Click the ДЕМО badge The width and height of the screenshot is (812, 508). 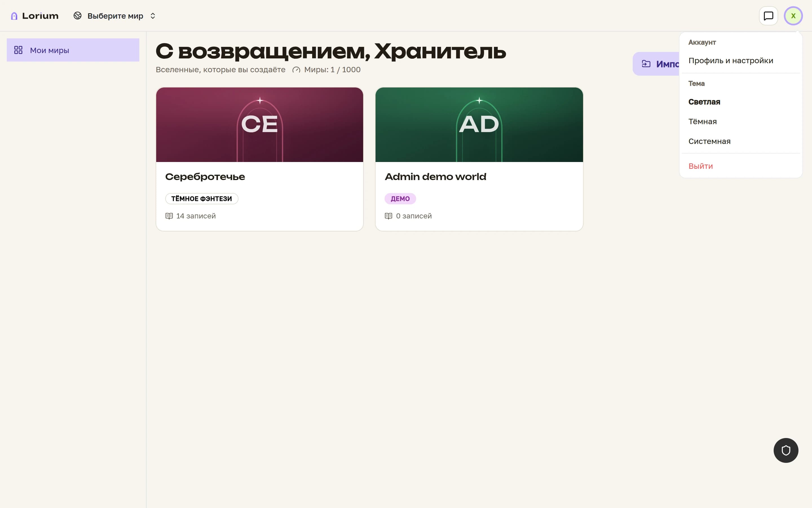[x=400, y=199]
